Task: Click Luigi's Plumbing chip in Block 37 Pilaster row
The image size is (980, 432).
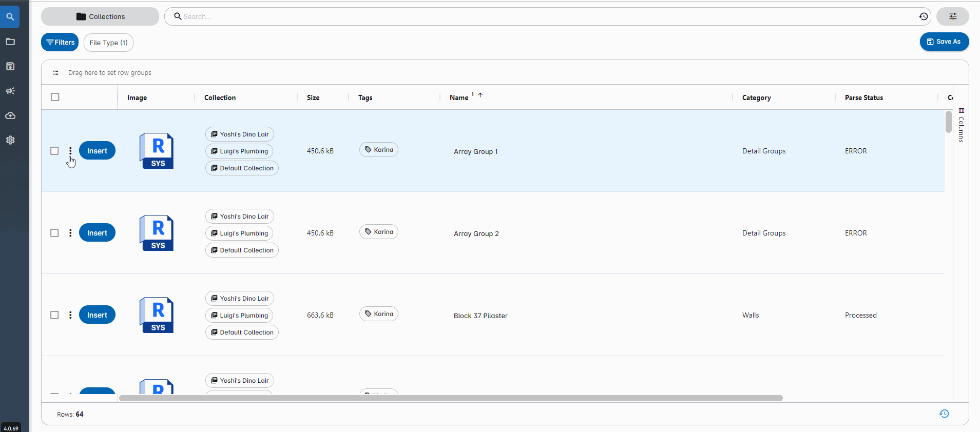Action: point(239,316)
